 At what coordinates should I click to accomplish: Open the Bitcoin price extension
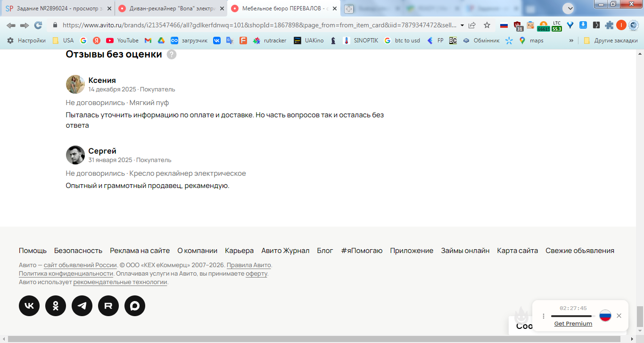tap(544, 26)
